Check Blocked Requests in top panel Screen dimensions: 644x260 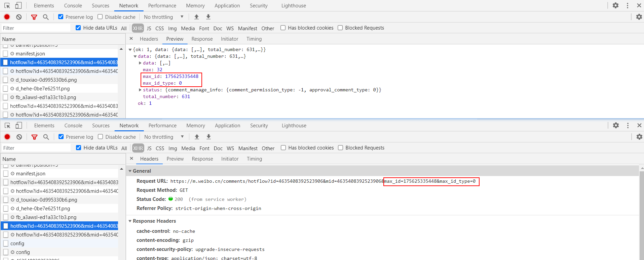click(x=340, y=28)
